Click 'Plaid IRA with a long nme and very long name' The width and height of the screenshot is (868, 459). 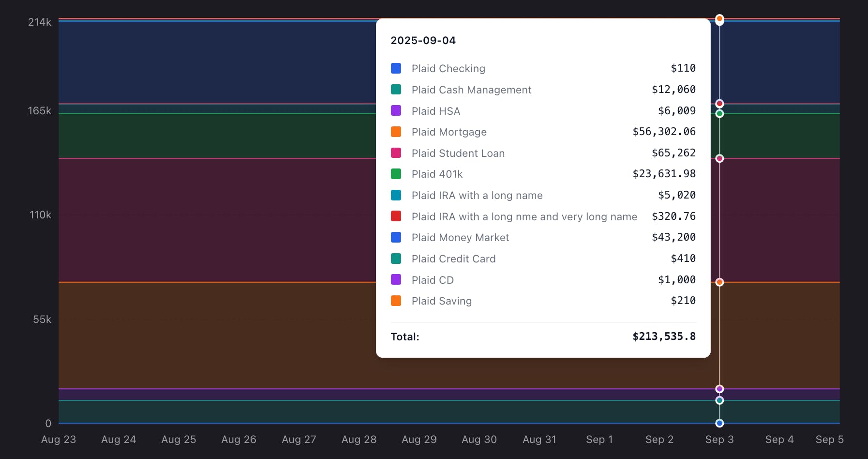tap(524, 217)
